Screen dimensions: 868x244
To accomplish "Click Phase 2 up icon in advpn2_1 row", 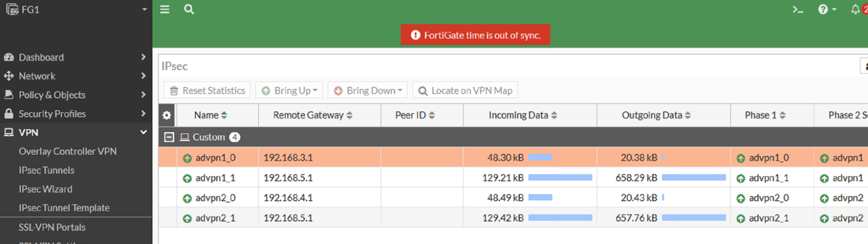I will [x=824, y=218].
